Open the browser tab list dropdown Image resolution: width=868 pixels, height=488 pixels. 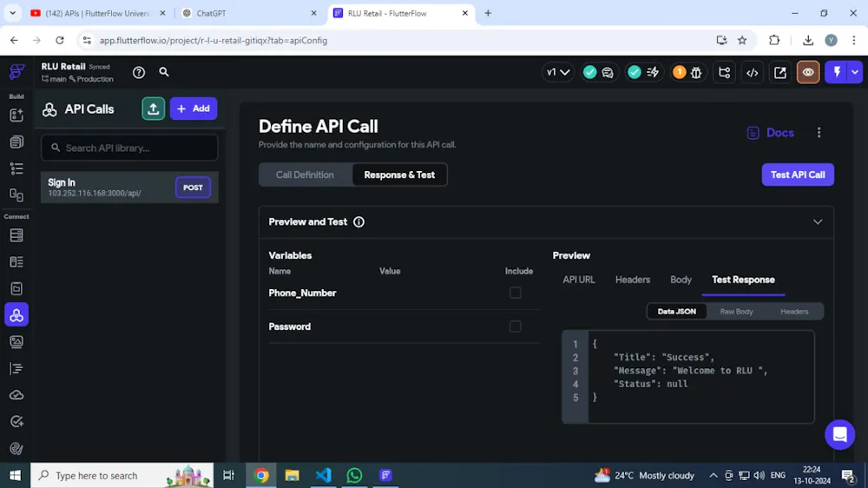click(13, 13)
